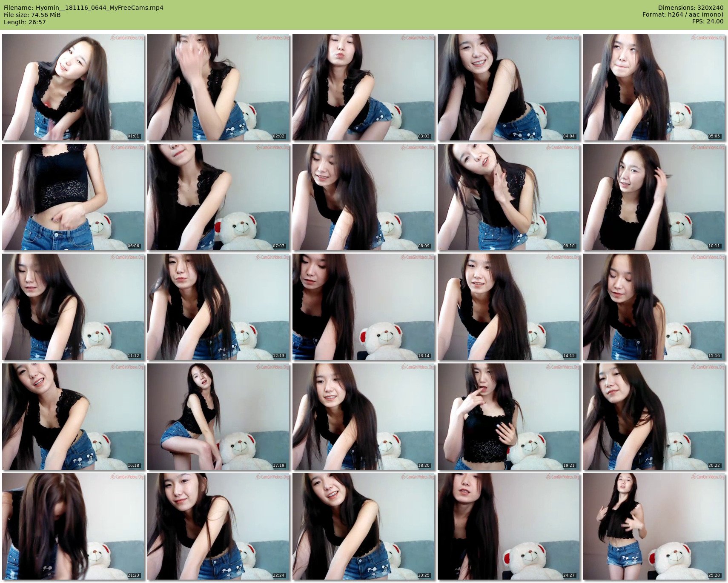Open the frame marked 21:23

click(x=73, y=526)
